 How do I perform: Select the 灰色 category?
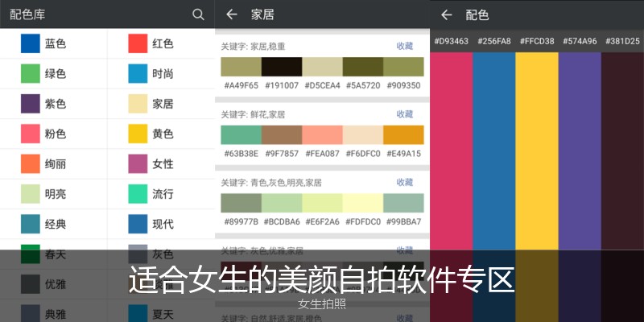[x=161, y=254]
